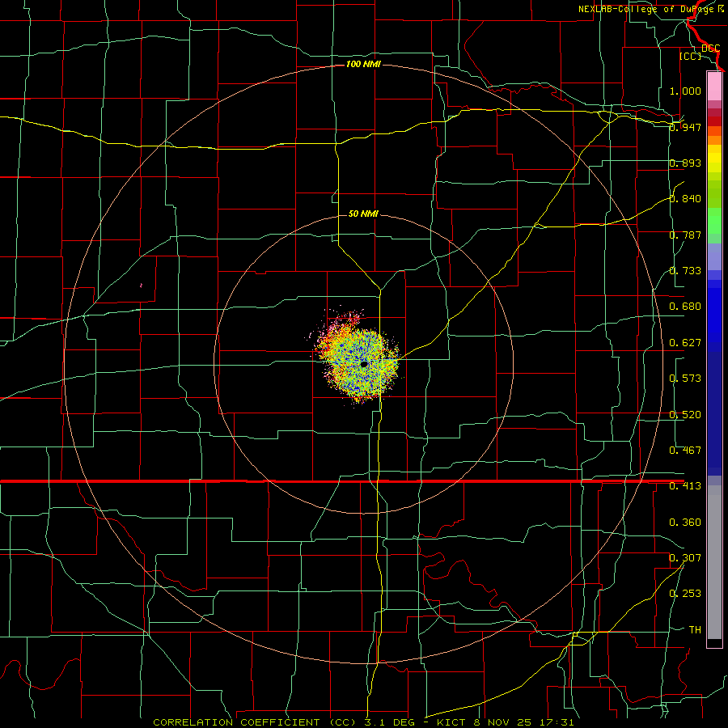Click the TH threshold legend label
728x728 pixels.
click(695, 630)
